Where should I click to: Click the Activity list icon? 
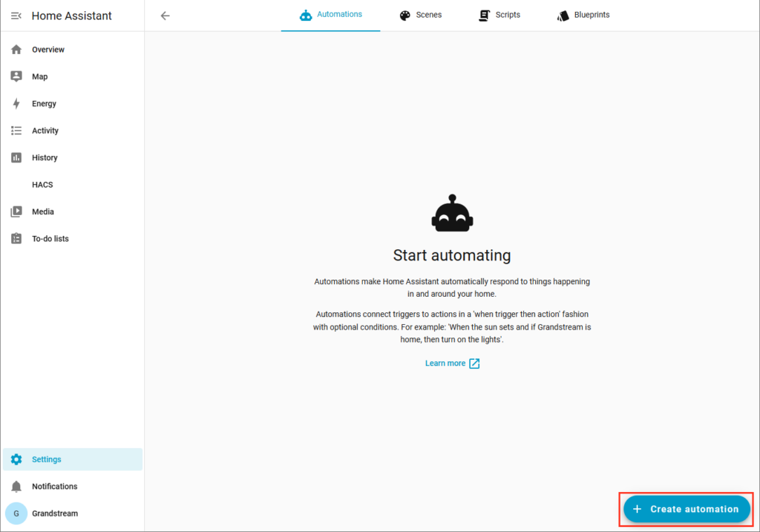click(16, 131)
